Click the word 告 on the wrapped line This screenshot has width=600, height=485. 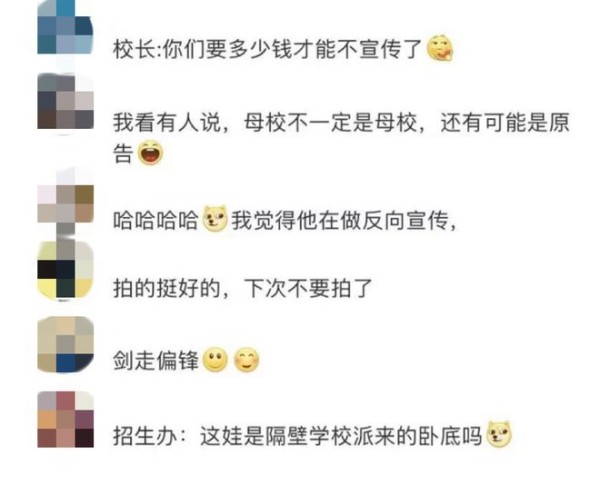point(123,154)
